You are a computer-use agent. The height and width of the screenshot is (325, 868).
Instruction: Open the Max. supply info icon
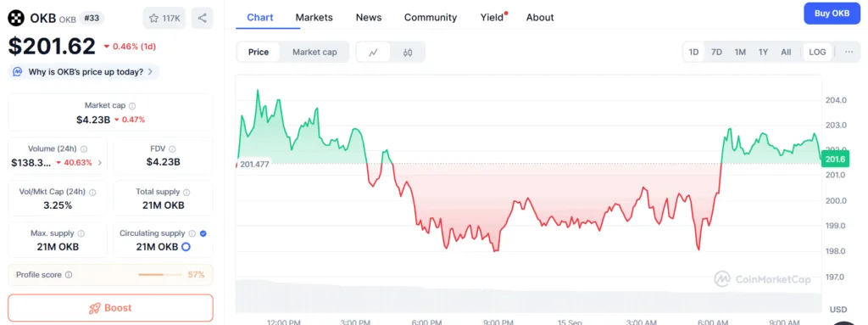point(81,233)
